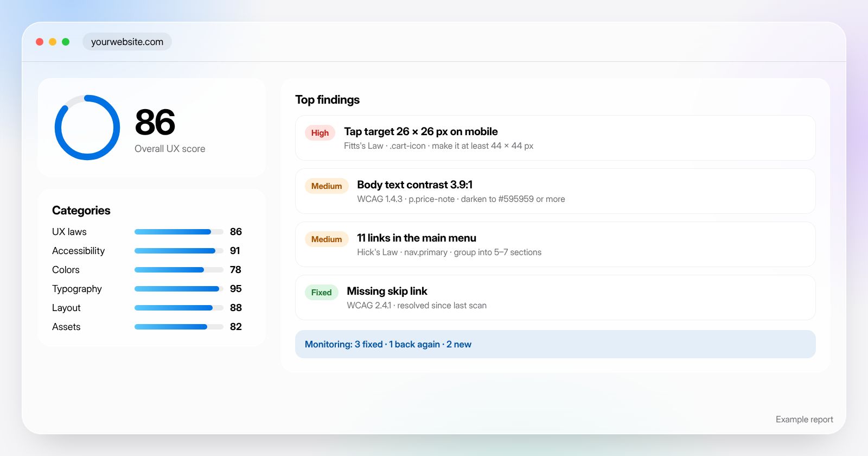Click the green maximize window dot
This screenshot has height=456, width=868.
(66, 42)
